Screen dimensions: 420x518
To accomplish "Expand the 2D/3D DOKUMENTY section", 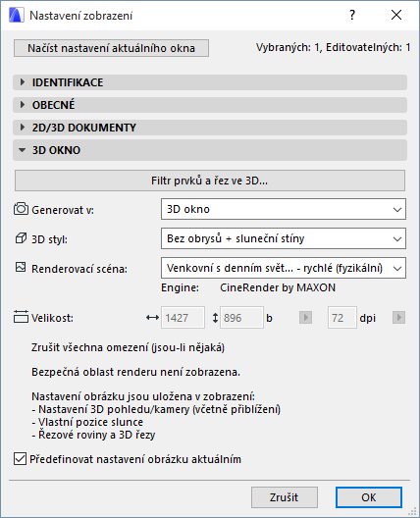I will coord(210,128).
